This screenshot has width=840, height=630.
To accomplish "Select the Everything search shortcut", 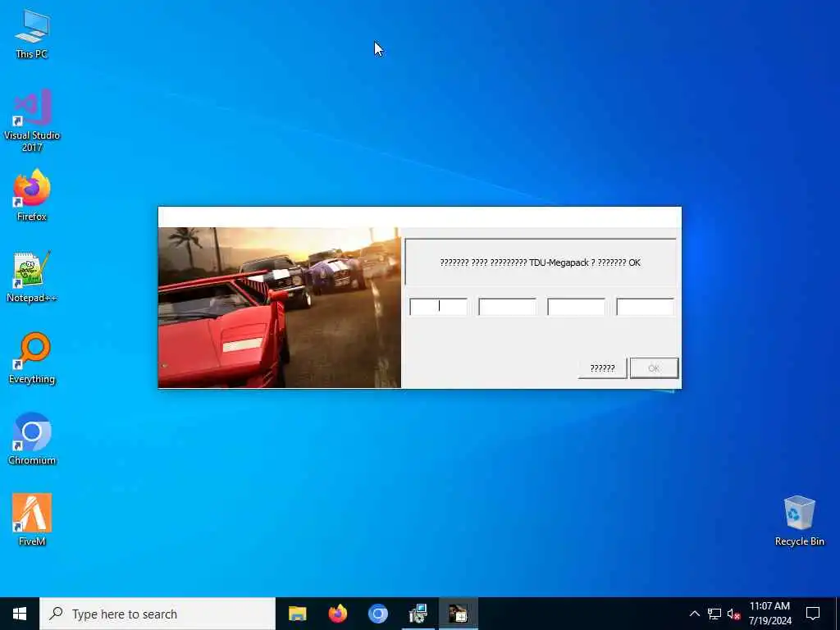I will pos(32,358).
